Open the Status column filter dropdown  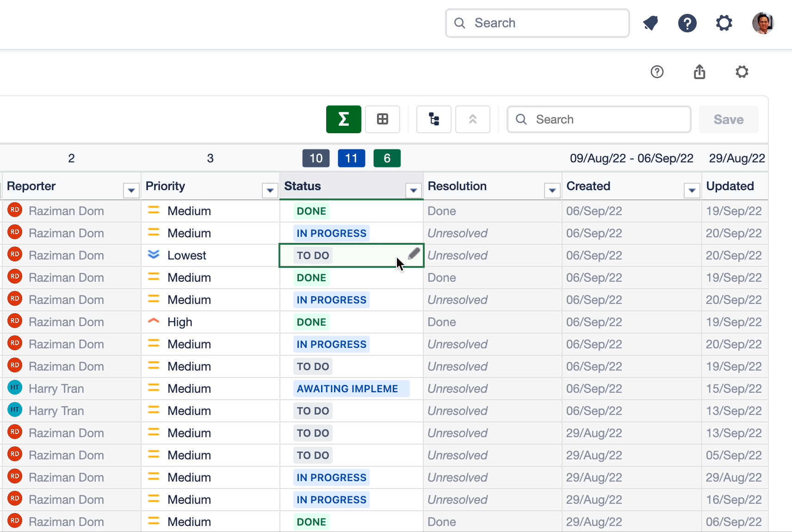413,190
